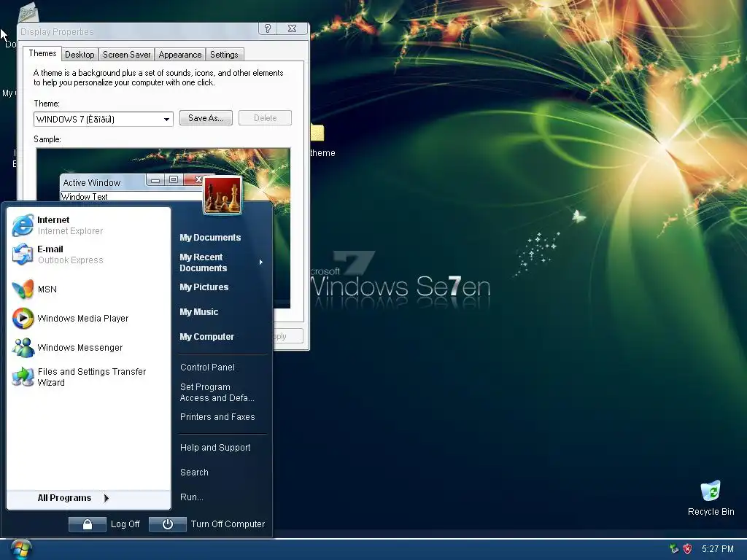Open Windows Messenger icon

(x=23, y=348)
